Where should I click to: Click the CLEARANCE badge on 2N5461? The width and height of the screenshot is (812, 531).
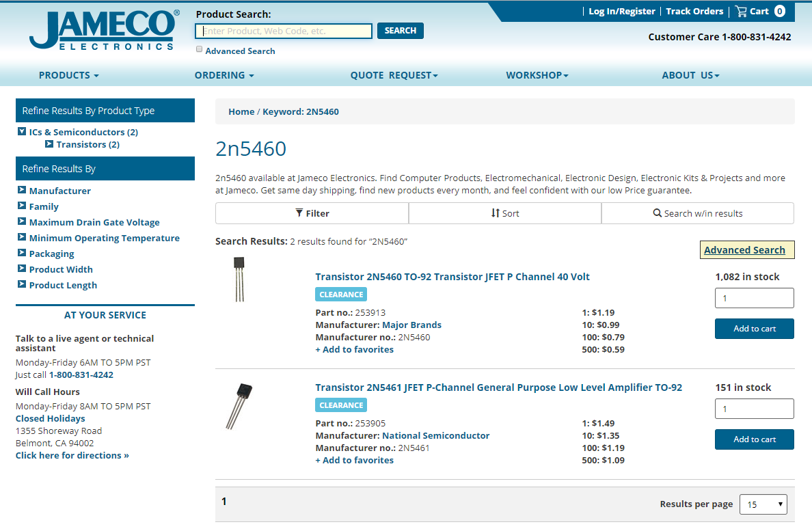tap(341, 405)
